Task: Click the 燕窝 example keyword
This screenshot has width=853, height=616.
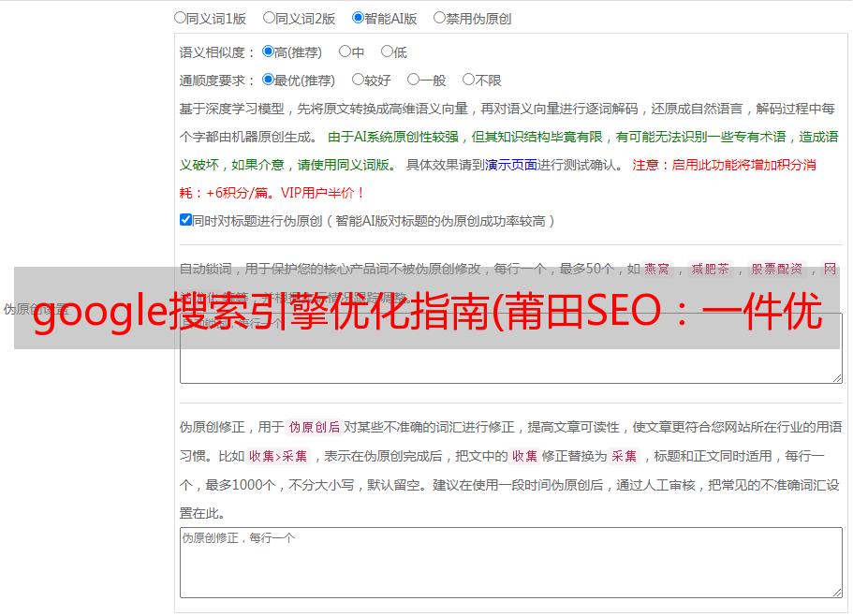Action: [x=657, y=269]
